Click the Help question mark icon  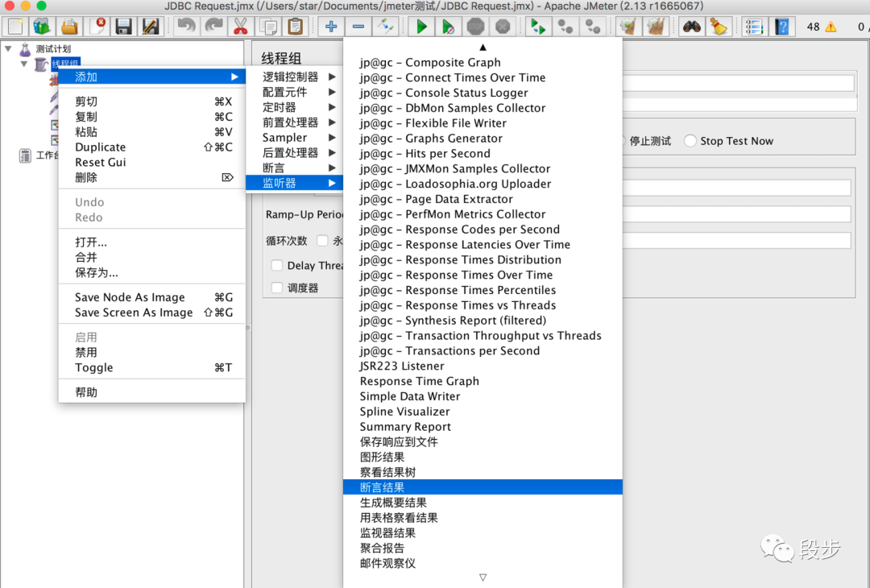coord(781,26)
